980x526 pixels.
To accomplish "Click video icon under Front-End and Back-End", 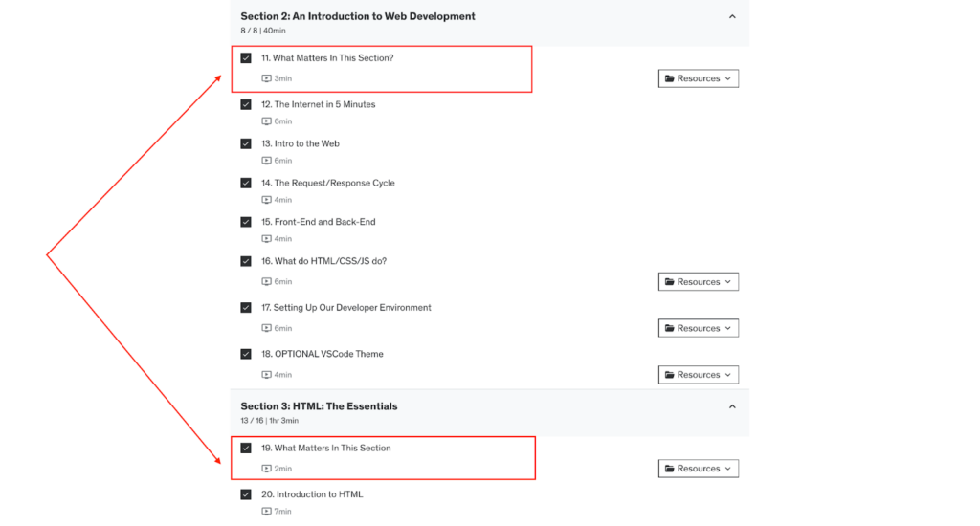I will click(266, 239).
